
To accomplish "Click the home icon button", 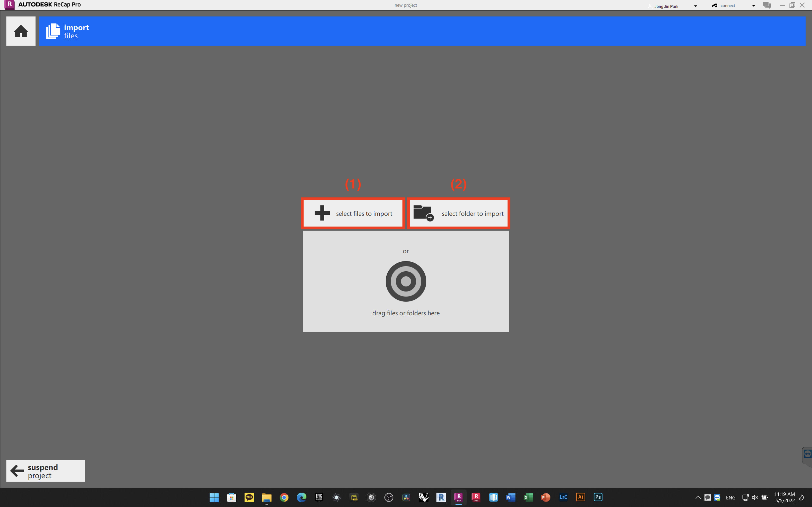I will click(21, 31).
